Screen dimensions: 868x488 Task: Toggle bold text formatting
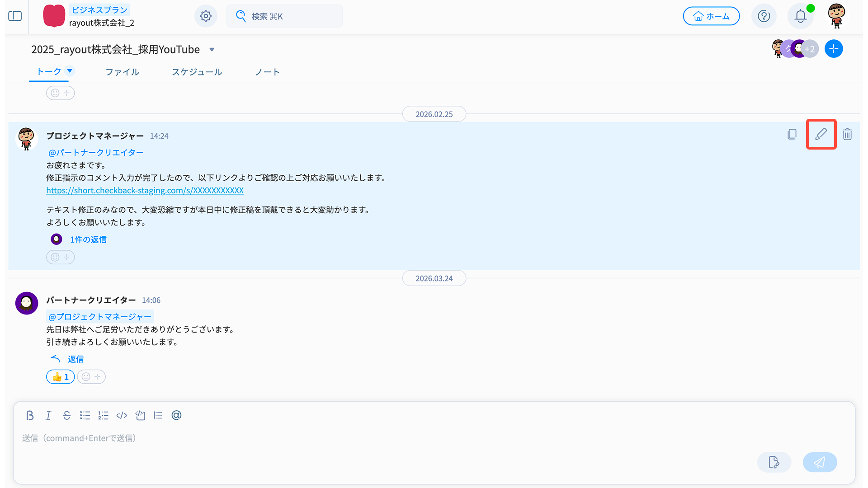pos(30,415)
